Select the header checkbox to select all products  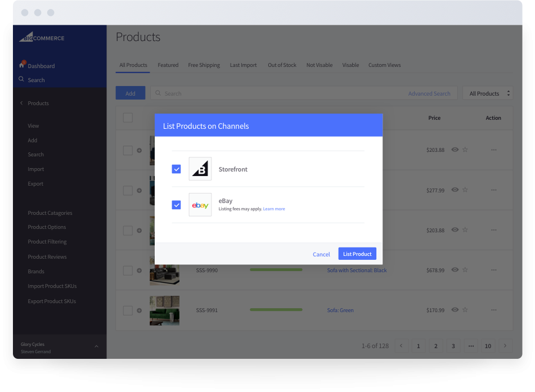click(x=128, y=118)
